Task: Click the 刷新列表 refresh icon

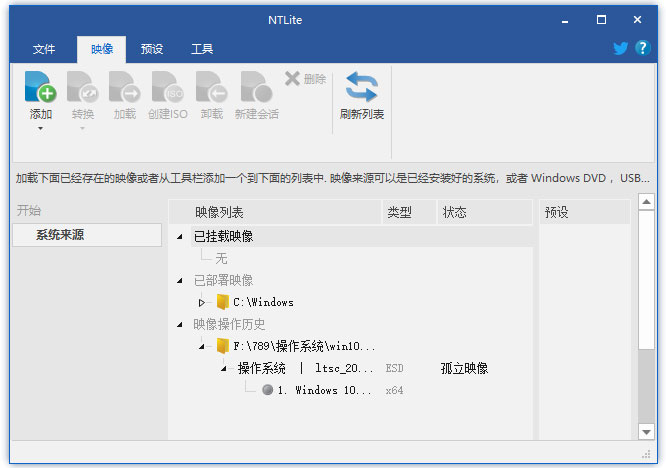Action: 361,87
